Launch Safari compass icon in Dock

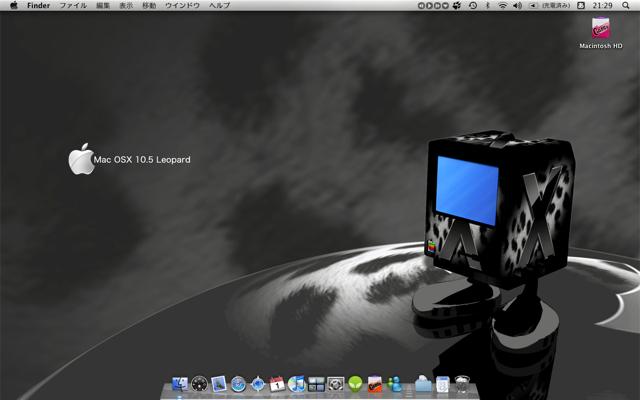click(x=238, y=384)
